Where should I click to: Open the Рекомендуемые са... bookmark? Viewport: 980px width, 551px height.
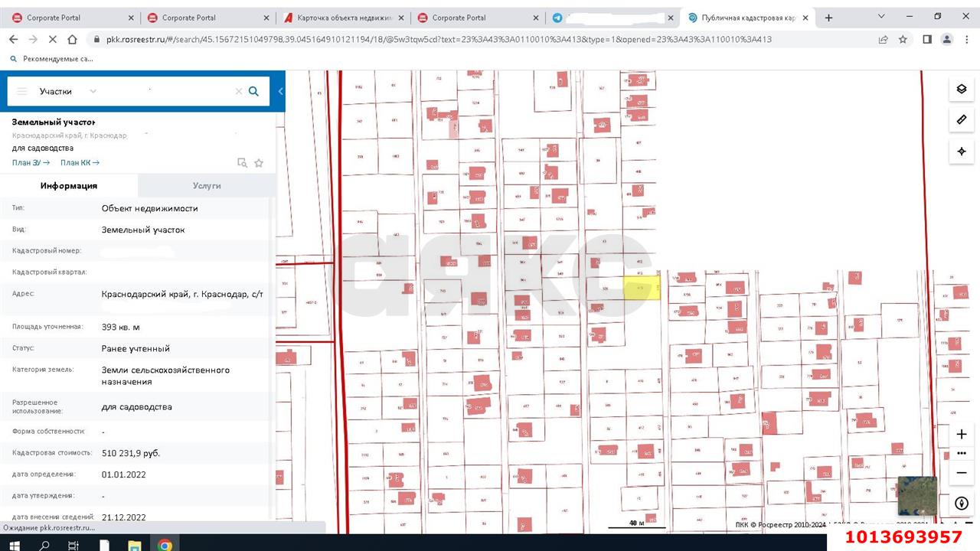[51, 59]
